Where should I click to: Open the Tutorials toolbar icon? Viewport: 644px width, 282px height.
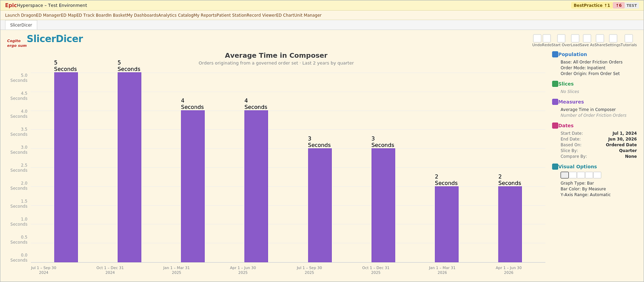[x=629, y=39]
